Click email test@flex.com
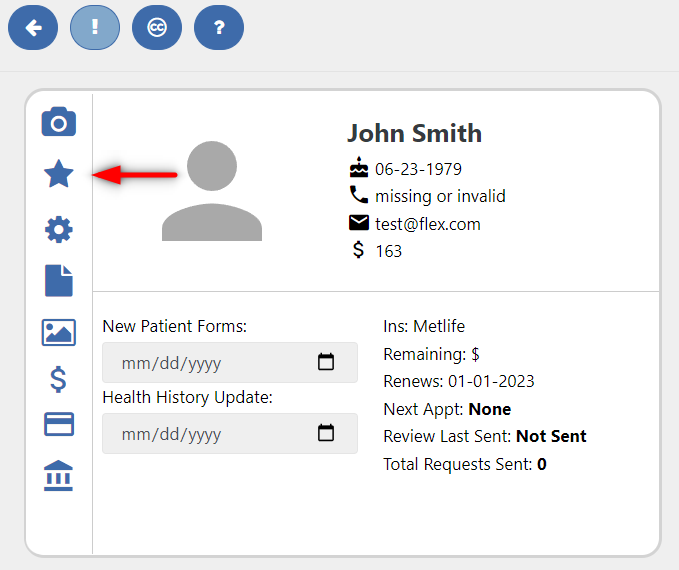 (x=428, y=224)
